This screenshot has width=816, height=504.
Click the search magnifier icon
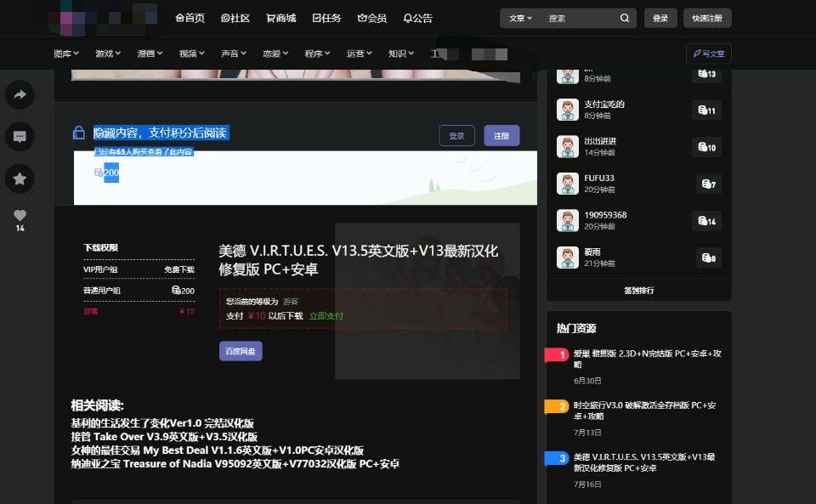tap(625, 18)
